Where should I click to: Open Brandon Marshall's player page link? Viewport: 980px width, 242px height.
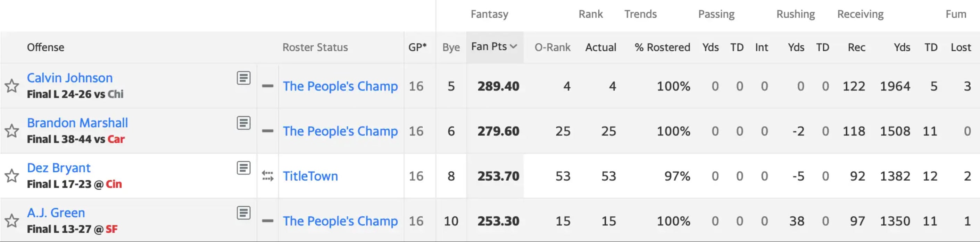tap(77, 123)
